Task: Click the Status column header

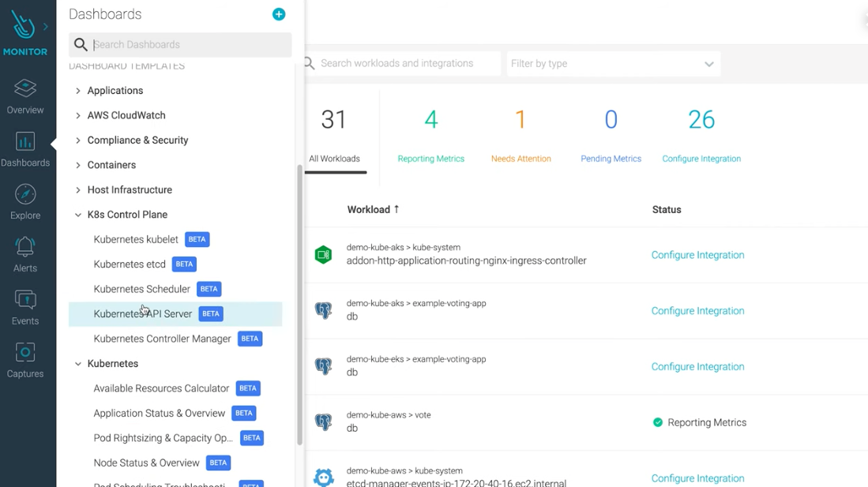Action: (667, 210)
